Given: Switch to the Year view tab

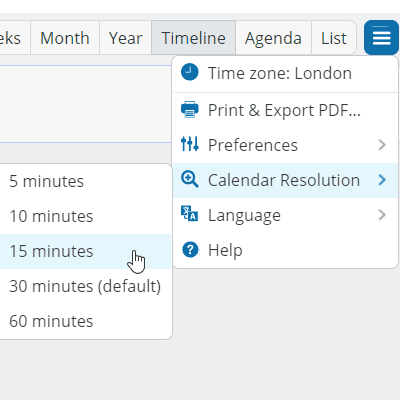Looking at the screenshot, I should pyautogui.click(x=126, y=38).
